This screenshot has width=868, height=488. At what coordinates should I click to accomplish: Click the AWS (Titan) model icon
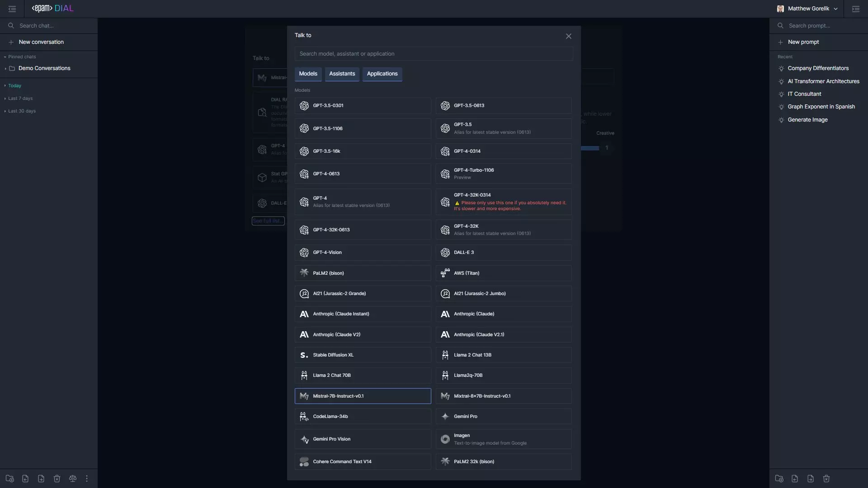tap(445, 273)
